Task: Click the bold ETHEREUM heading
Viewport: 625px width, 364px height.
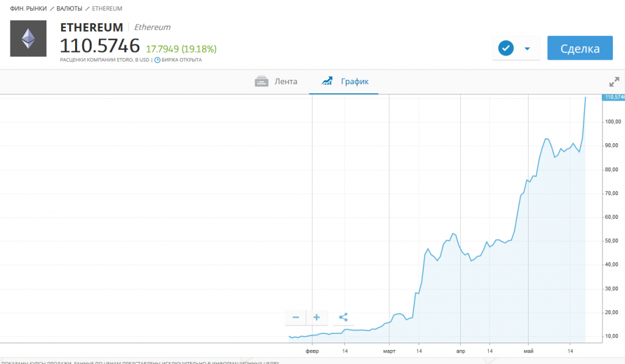Action: click(x=92, y=27)
